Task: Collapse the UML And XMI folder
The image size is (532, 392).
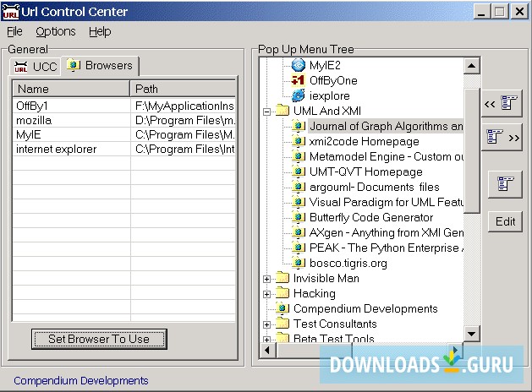Action: coord(267,112)
